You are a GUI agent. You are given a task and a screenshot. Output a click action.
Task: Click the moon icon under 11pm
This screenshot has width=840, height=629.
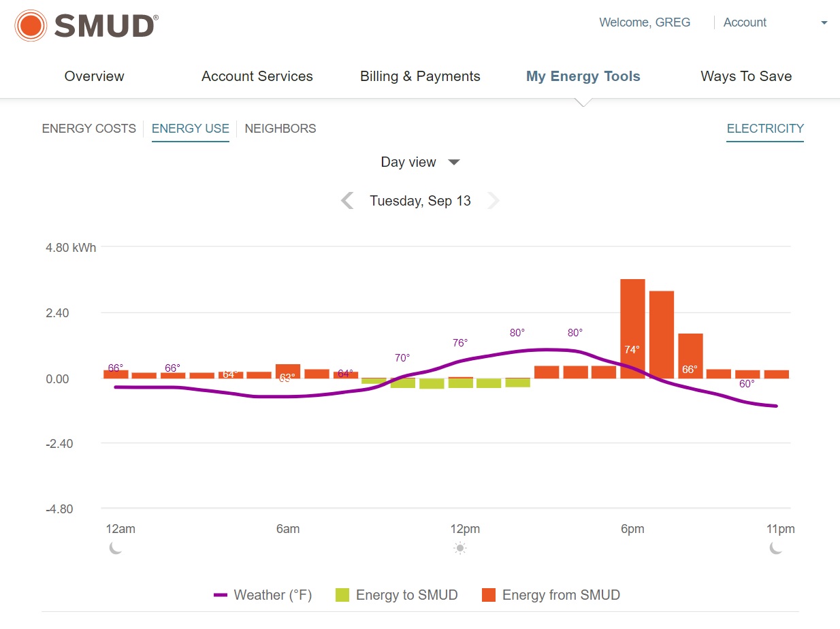(776, 548)
